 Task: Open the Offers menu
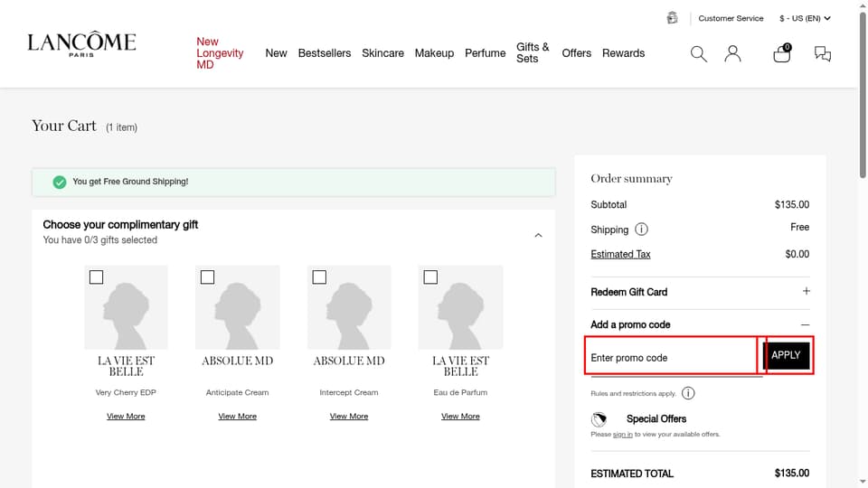click(576, 53)
